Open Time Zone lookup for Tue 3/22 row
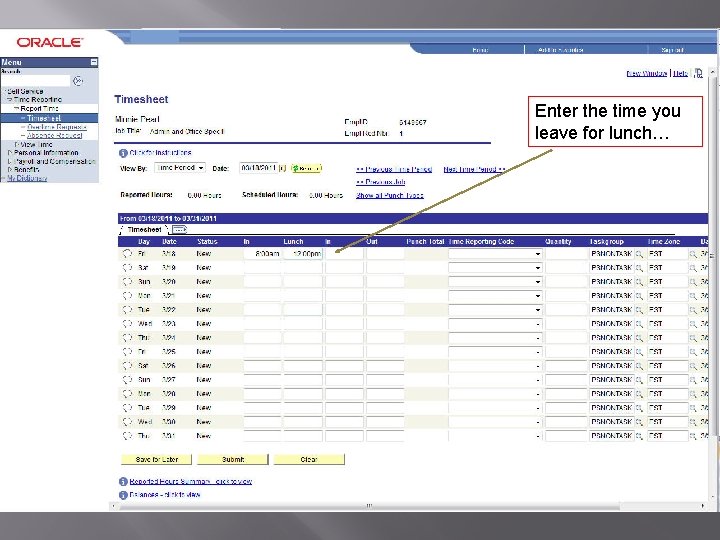Screen dimensions: 720x540 693,310
